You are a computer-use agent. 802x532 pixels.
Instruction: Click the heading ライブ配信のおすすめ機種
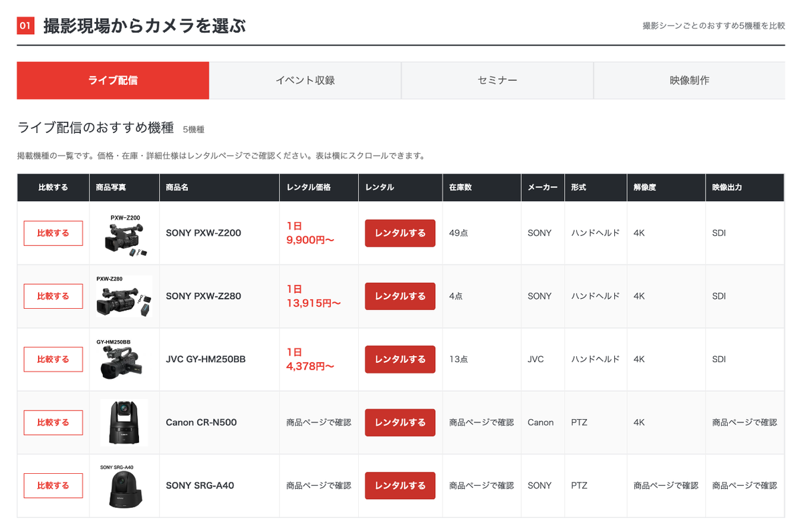pyautogui.click(x=96, y=128)
